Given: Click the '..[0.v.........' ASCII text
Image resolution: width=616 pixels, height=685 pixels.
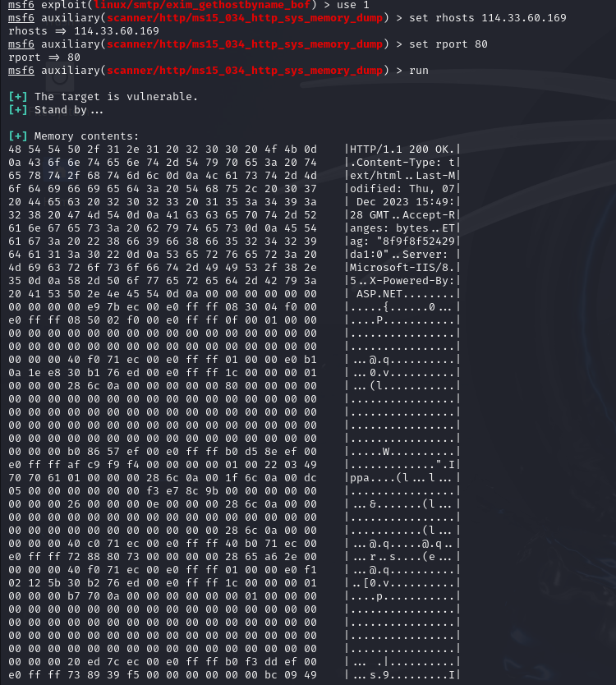Looking at the screenshot, I should [x=402, y=583].
